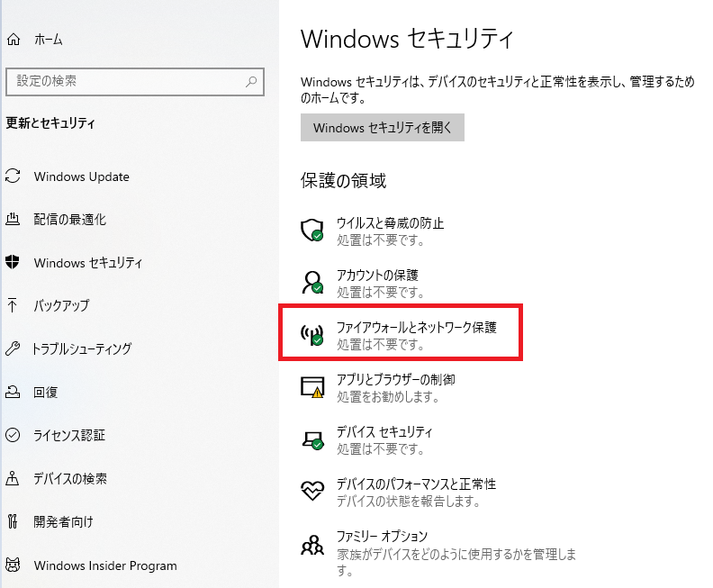This screenshot has height=588, width=713.
Task: Click the virus protection shield icon
Action: pos(311,231)
